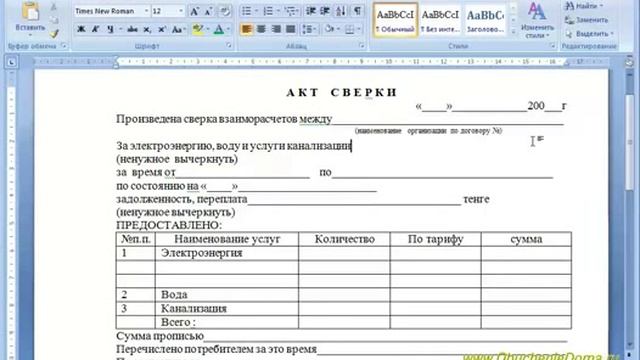This screenshot has width=640, height=360.
Task: Click the Decrease Indent icon
Action: [311, 11]
